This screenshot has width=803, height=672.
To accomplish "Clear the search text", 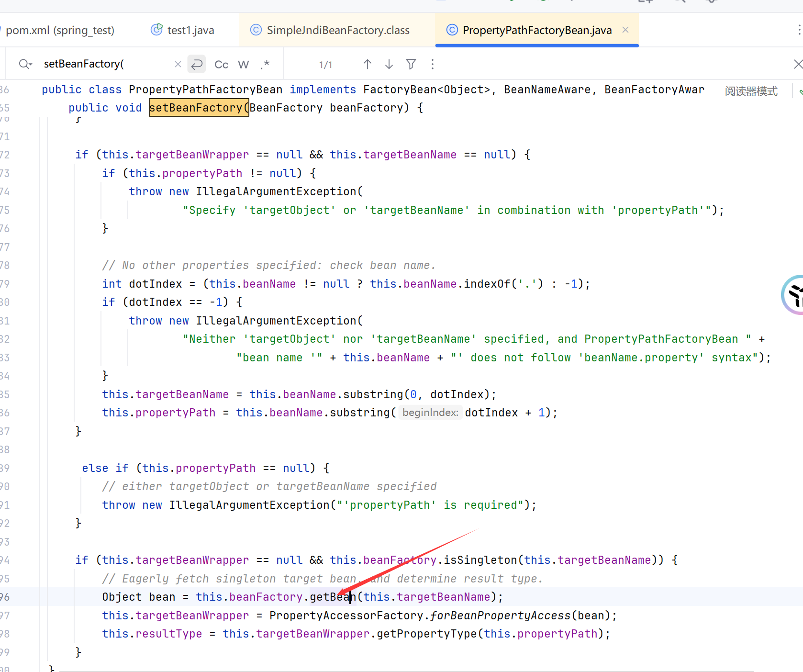I will click(x=178, y=64).
